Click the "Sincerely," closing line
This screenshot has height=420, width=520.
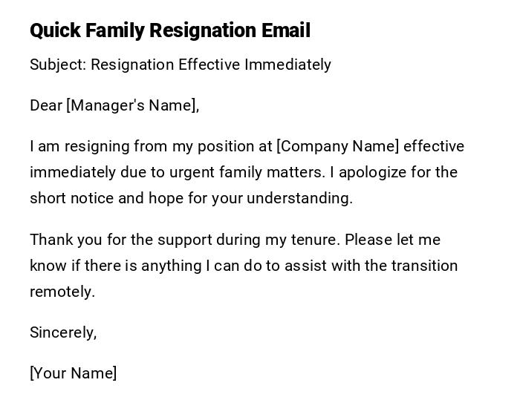63,332
